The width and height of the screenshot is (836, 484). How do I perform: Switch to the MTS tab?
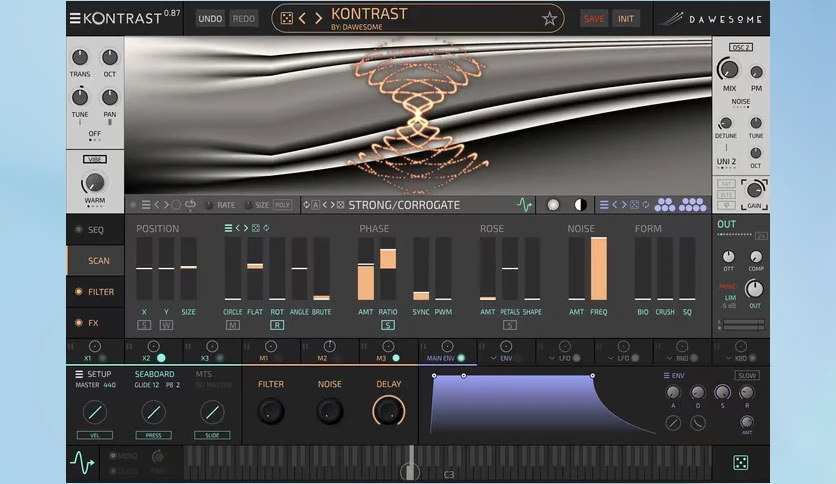[204, 374]
